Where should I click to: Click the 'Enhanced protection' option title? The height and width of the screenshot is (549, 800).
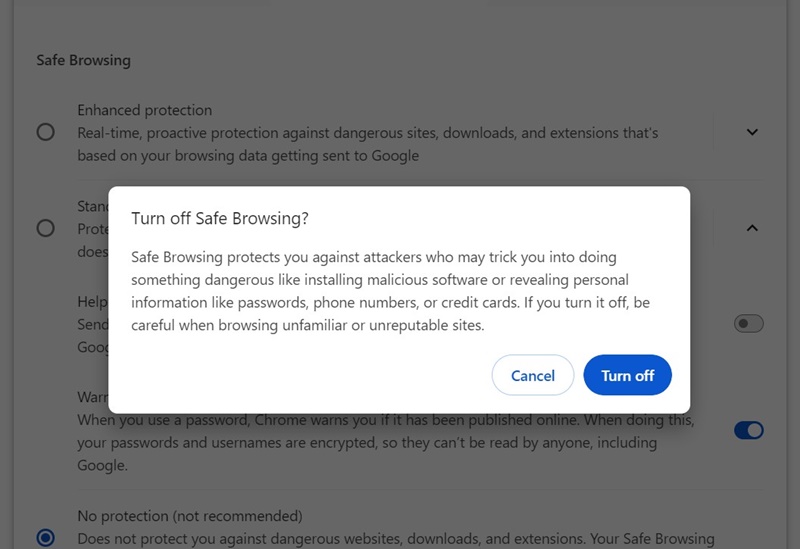tap(145, 110)
